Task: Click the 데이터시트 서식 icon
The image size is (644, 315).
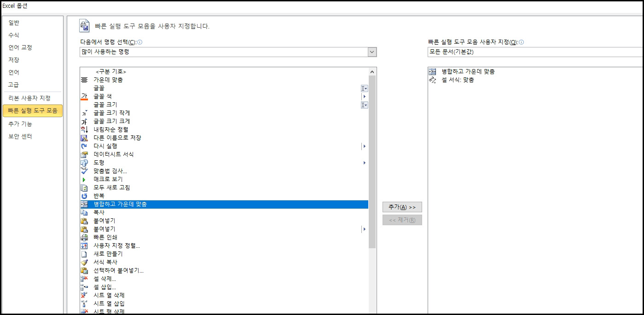Action: 84,154
